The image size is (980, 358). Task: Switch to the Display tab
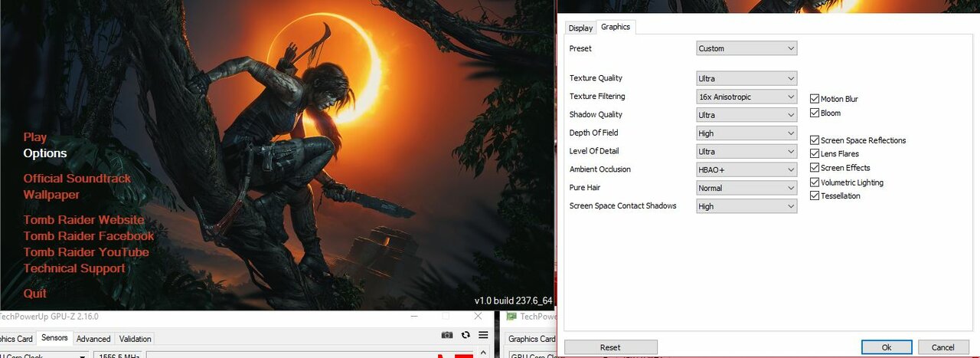pyautogui.click(x=580, y=28)
